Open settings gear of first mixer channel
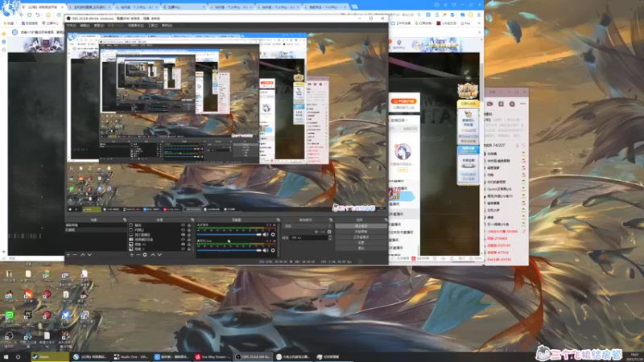This screenshot has width=644, height=362. point(273,234)
